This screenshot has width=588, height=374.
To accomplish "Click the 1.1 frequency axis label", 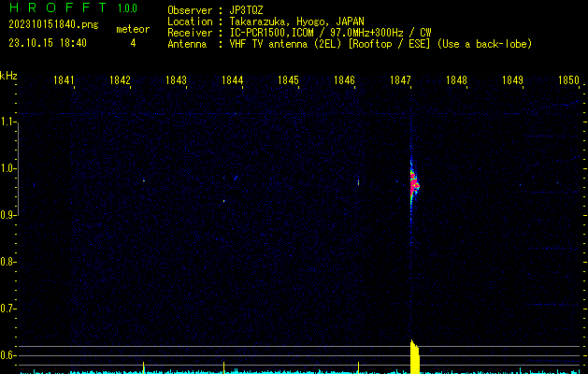I will pos(8,122).
